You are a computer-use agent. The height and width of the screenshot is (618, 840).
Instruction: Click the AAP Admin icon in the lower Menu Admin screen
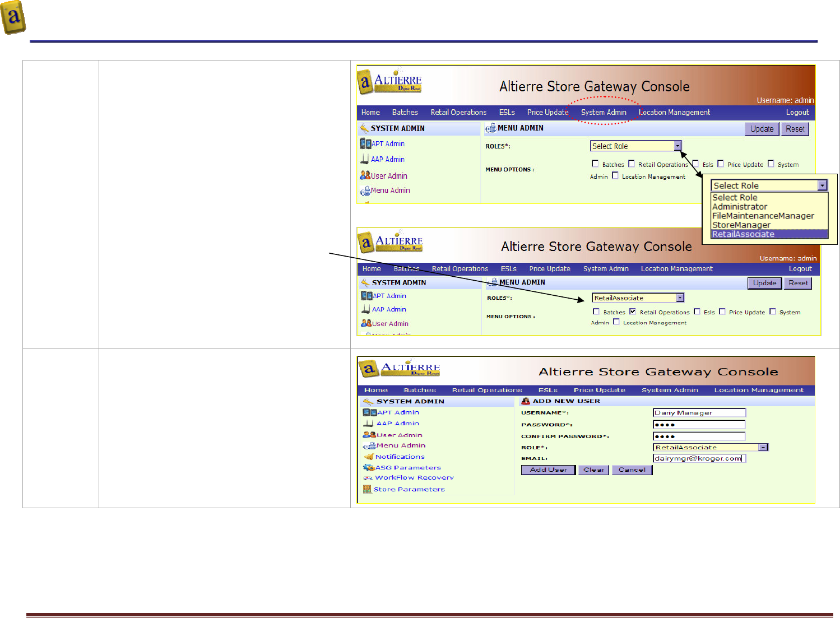pos(366,309)
